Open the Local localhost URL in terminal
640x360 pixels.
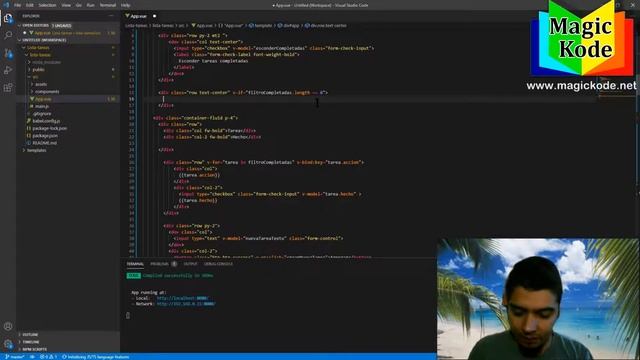pyautogui.click(x=182, y=298)
